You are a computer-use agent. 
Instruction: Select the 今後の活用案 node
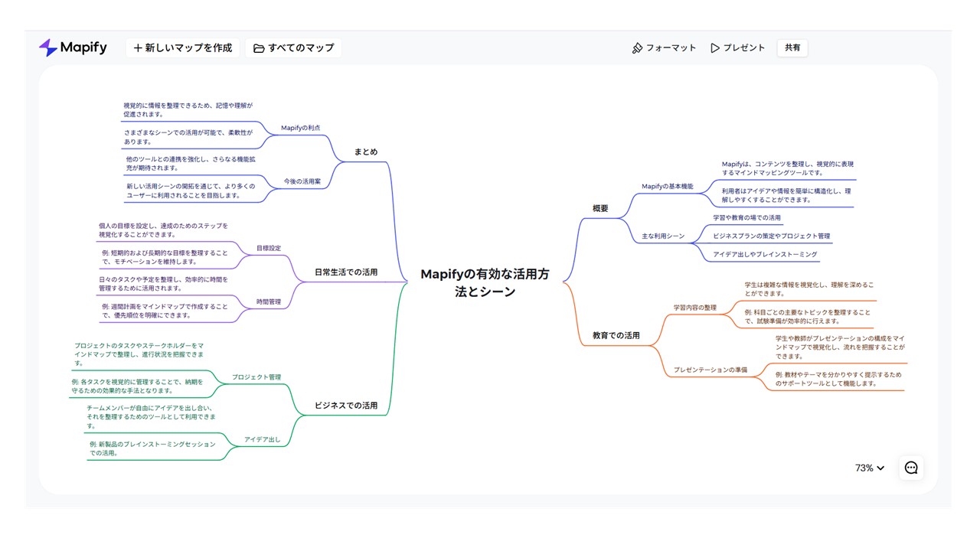pyautogui.click(x=302, y=181)
